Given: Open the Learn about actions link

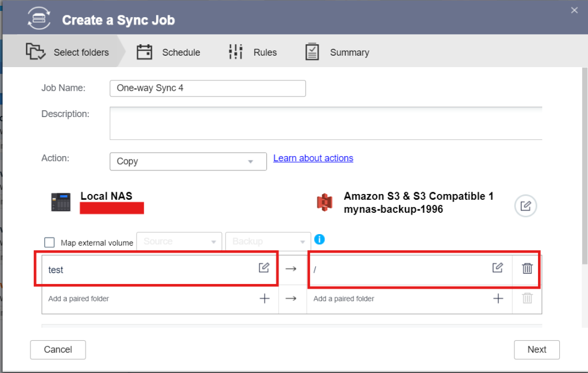Looking at the screenshot, I should [313, 158].
